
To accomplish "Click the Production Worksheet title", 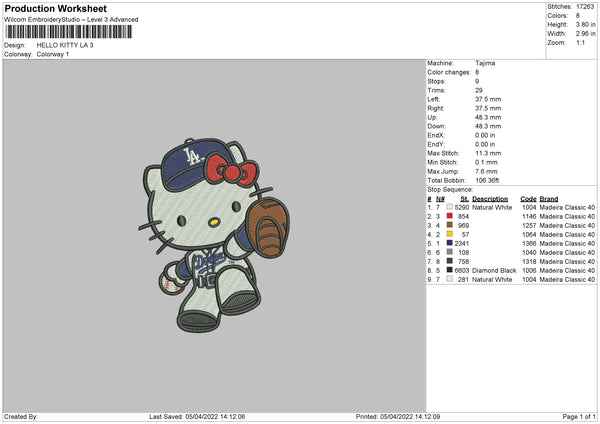I will click(55, 8).
